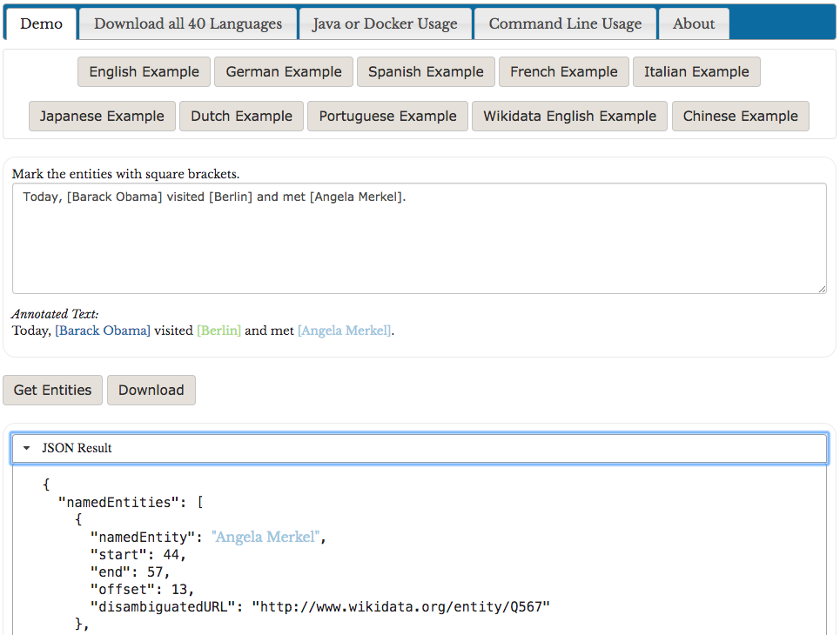
Task: Load the German Example
Action: (x=284, y=71)
